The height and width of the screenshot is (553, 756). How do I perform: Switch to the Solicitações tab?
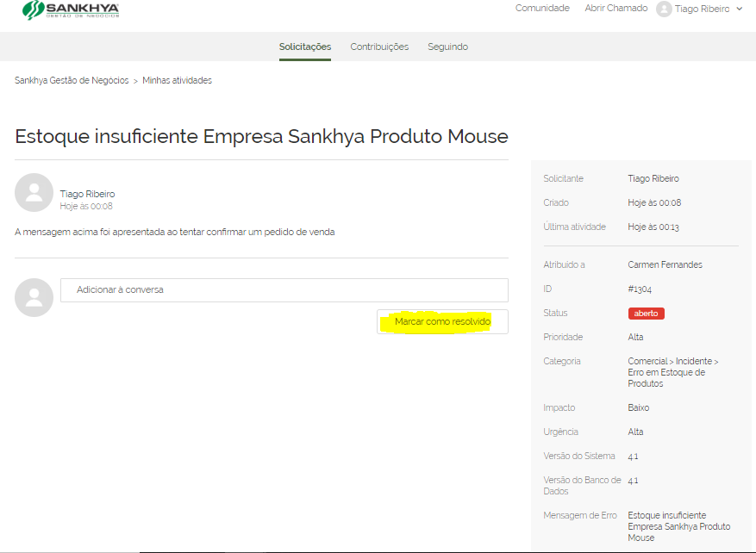[x=304, y=47]
